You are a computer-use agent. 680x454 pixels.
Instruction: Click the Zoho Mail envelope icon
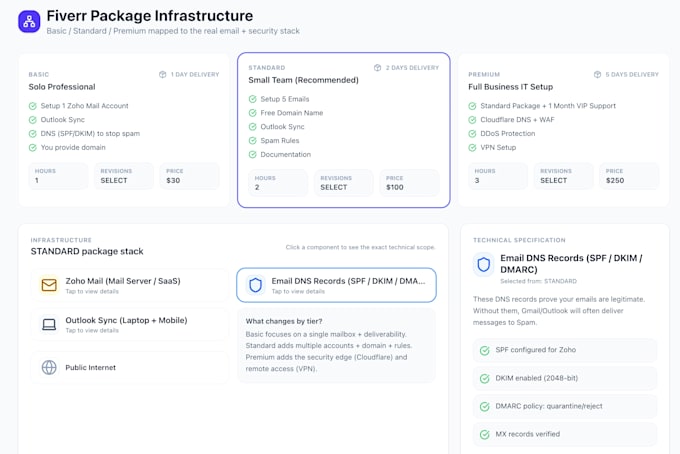[49, 285]
